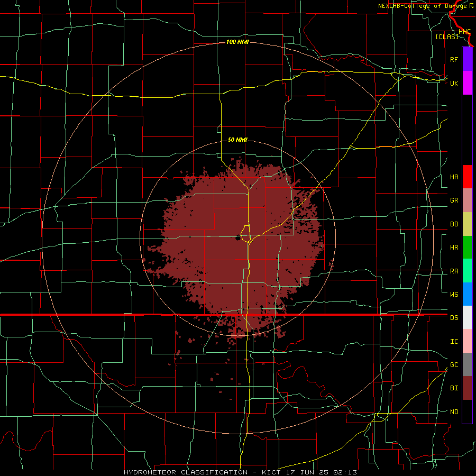Pick the blue WS legend swatch

coord(467,294)
